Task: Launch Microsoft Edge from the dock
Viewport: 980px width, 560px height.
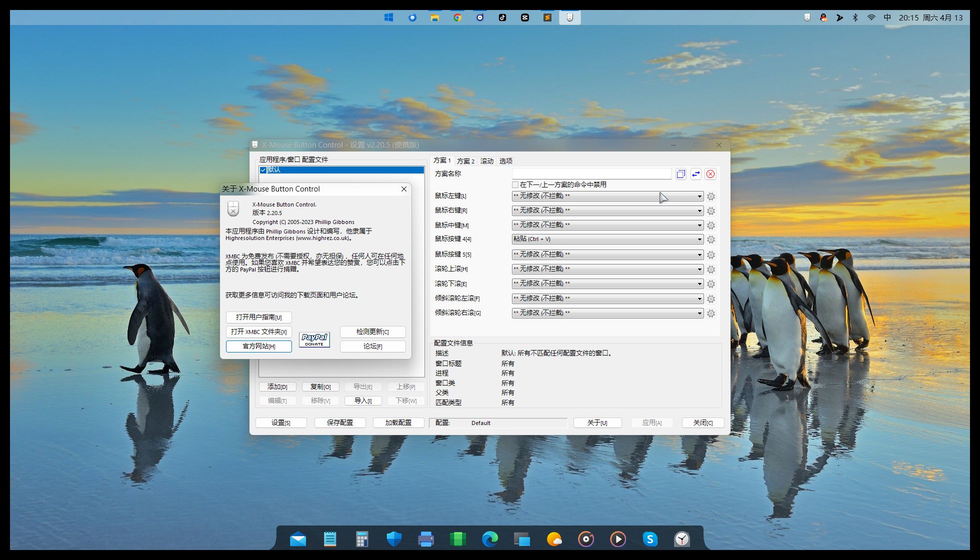Action: click(490, 539)
